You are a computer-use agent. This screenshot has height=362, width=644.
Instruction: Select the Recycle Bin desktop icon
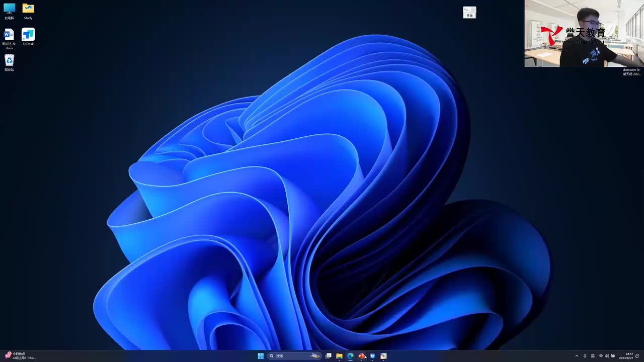click(x=9, y=62)
